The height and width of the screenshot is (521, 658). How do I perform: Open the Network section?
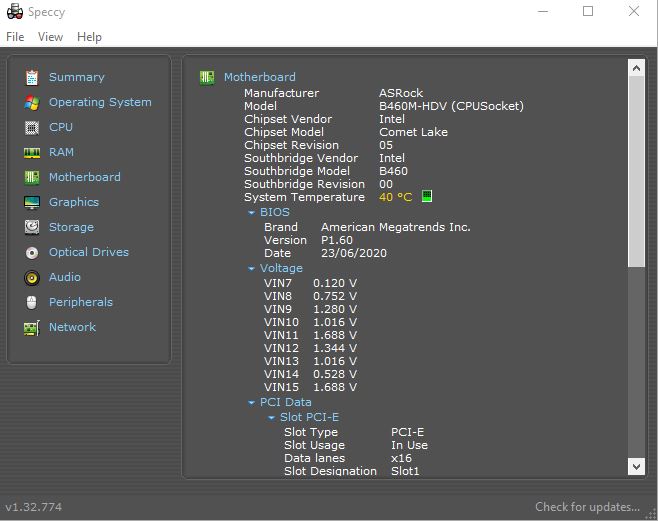coord(72,327)
